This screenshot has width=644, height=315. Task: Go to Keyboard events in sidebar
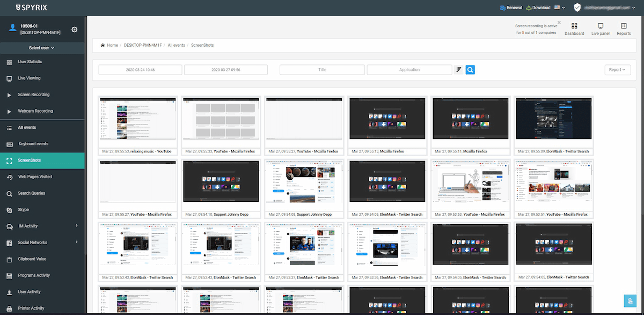click(x=33, y=144)
